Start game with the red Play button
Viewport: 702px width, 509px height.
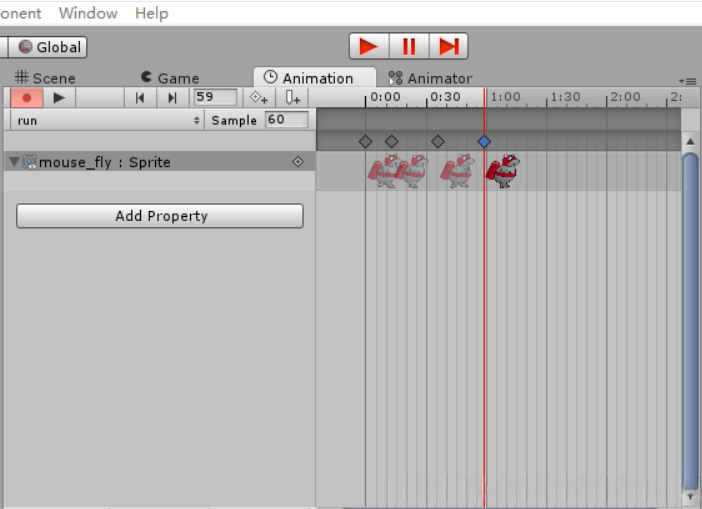tap(369, 46)
